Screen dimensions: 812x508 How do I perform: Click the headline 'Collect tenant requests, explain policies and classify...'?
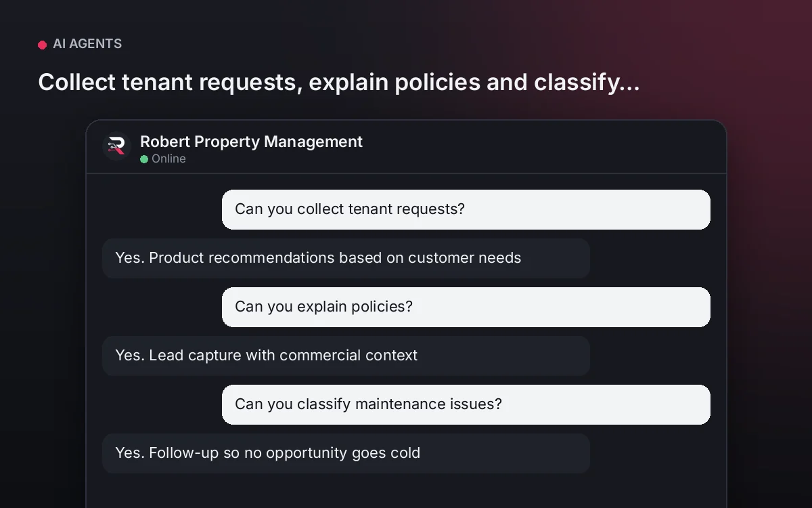tap(338, 82)
